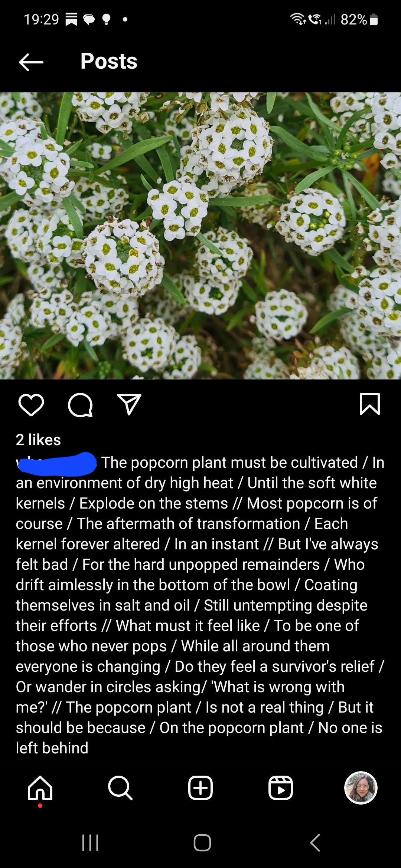This screenshot has height=868, width=401.
Task: Tap the back arrow beside Posts
Action: tap(31, 62)
